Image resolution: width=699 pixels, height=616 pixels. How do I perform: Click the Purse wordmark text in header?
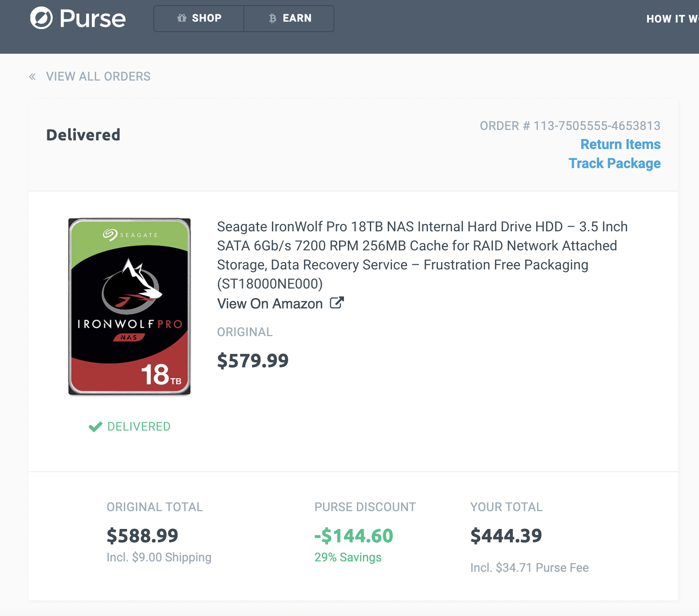[x=93, y=19]
